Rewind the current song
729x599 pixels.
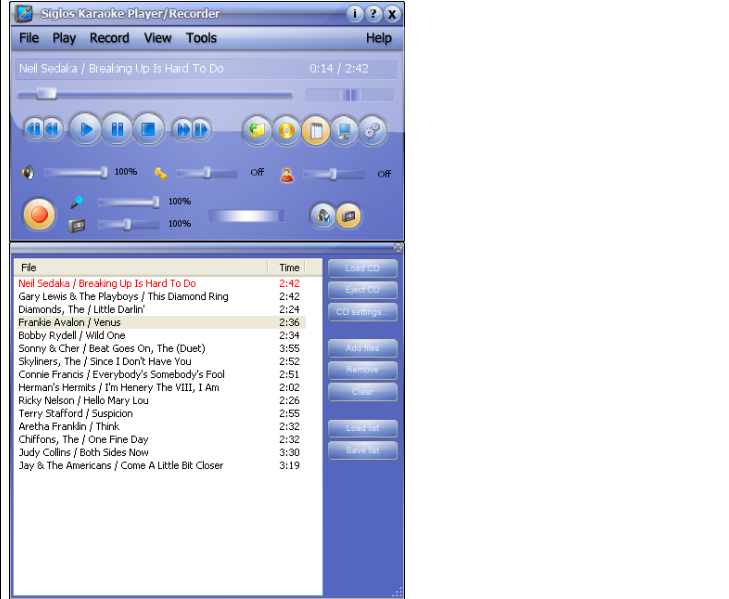click(53, 129)
